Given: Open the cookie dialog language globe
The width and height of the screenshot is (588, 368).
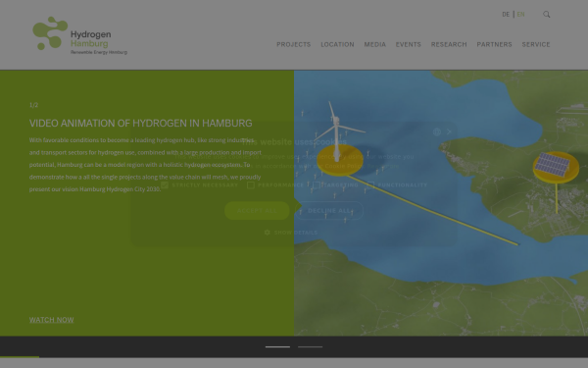Looking at the screenshot, I should 436,131.
